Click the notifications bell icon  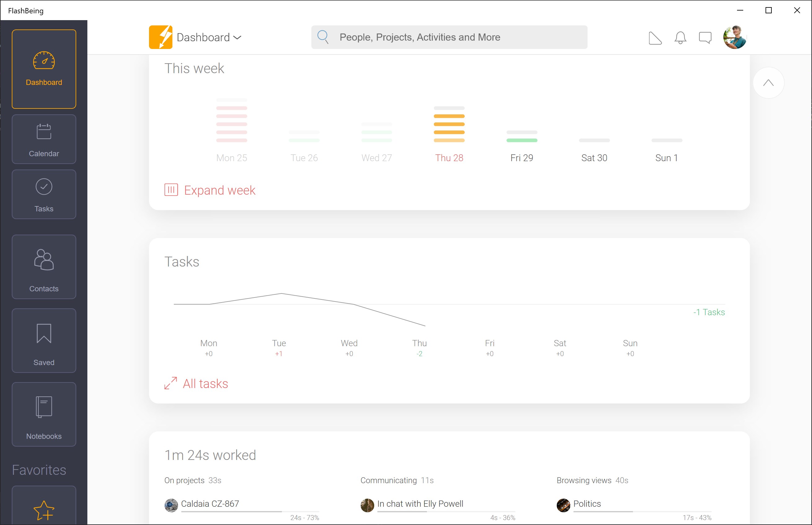(680, 37)
